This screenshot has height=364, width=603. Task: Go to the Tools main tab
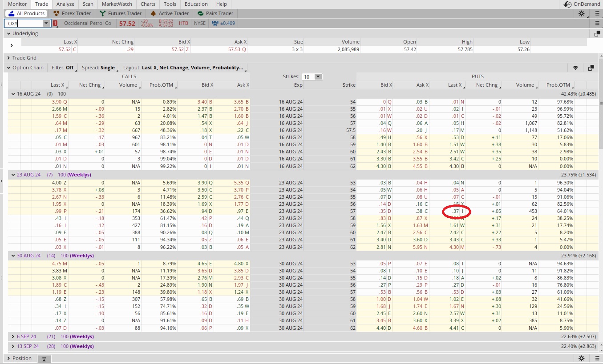[x=170, y=4]
